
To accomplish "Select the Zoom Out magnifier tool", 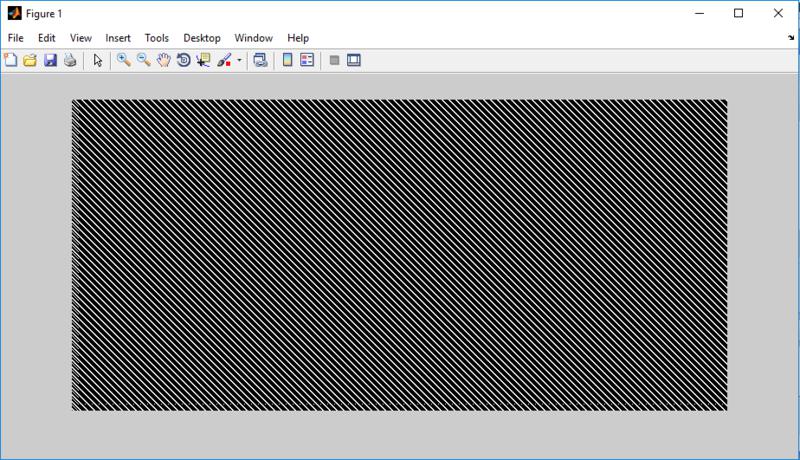I will (144, 60).
